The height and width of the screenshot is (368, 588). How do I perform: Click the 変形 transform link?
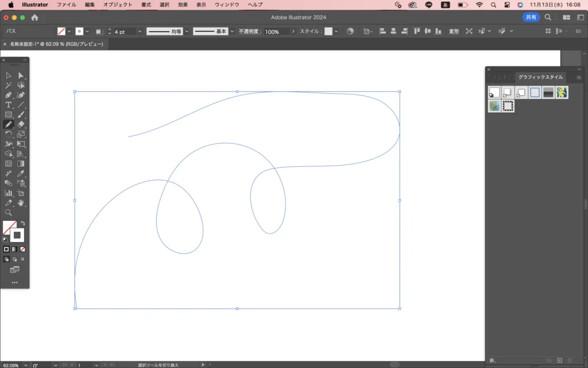click(x=454, y=32)
